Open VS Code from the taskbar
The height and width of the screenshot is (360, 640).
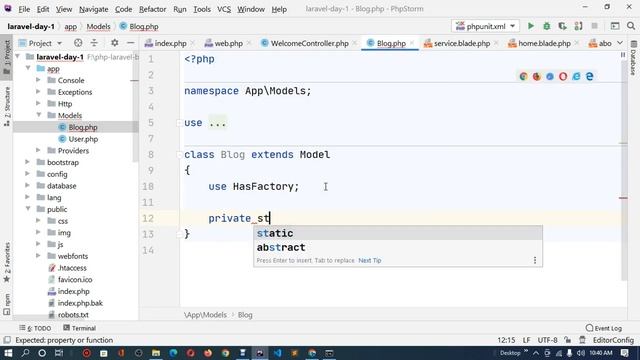278,353
